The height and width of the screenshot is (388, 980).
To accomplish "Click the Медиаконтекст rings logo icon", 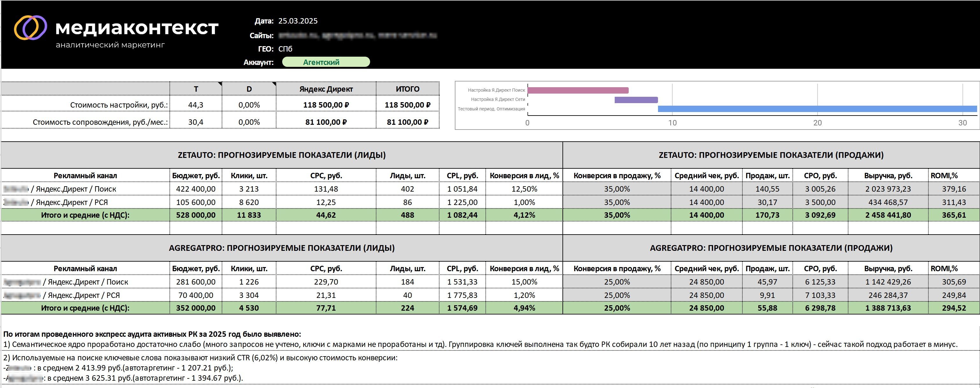I will pyautogui.click(x=31, y=28).
